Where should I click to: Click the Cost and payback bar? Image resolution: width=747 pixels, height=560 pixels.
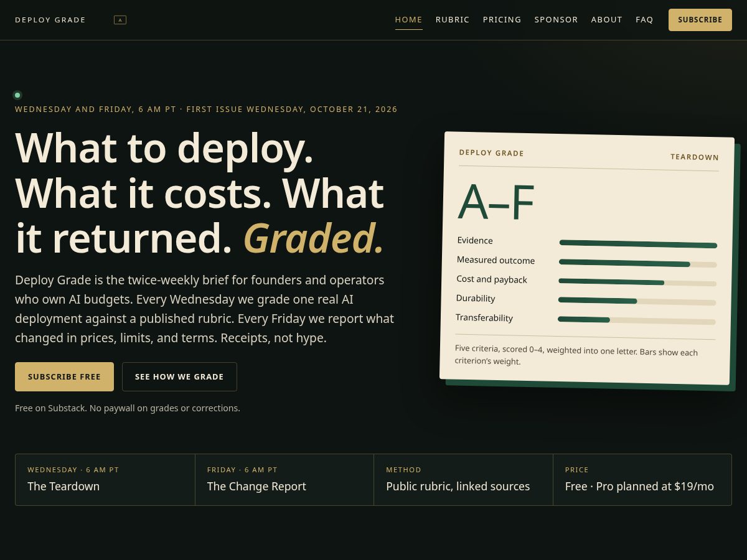(x=637, y=282)
